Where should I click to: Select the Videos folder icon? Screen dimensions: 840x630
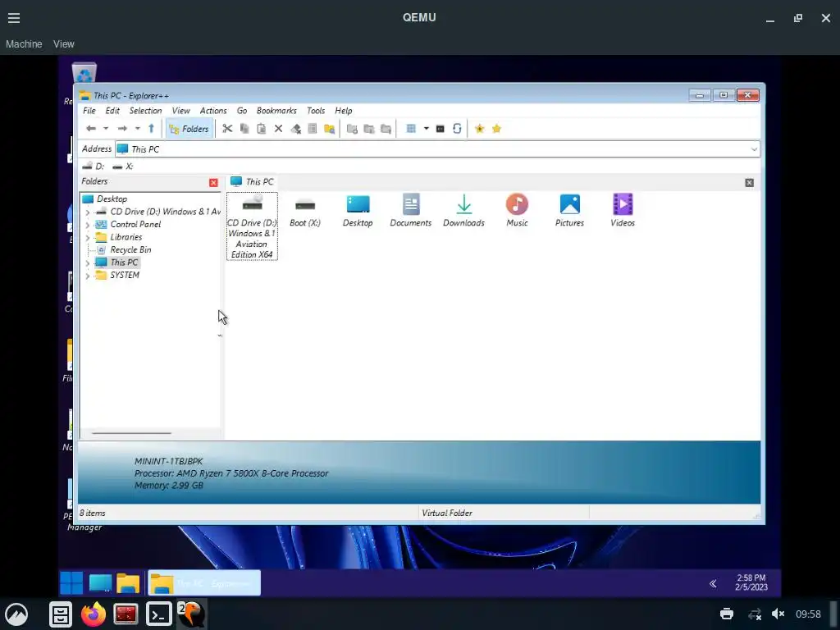pos(623,211)
